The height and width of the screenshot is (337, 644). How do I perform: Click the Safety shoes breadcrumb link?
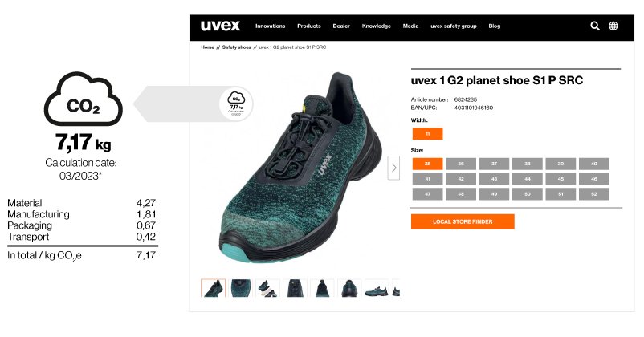tap(237, 47)
